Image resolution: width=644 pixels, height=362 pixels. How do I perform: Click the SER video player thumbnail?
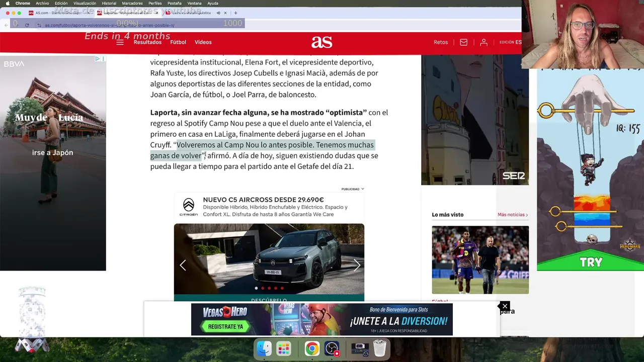click(475, 120)
